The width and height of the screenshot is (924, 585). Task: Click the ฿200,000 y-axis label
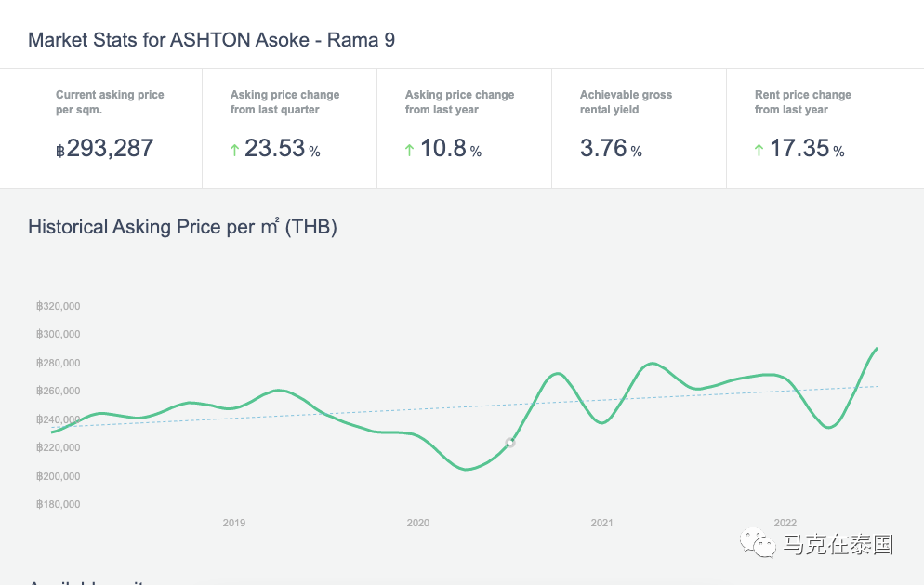pos(59,476)
